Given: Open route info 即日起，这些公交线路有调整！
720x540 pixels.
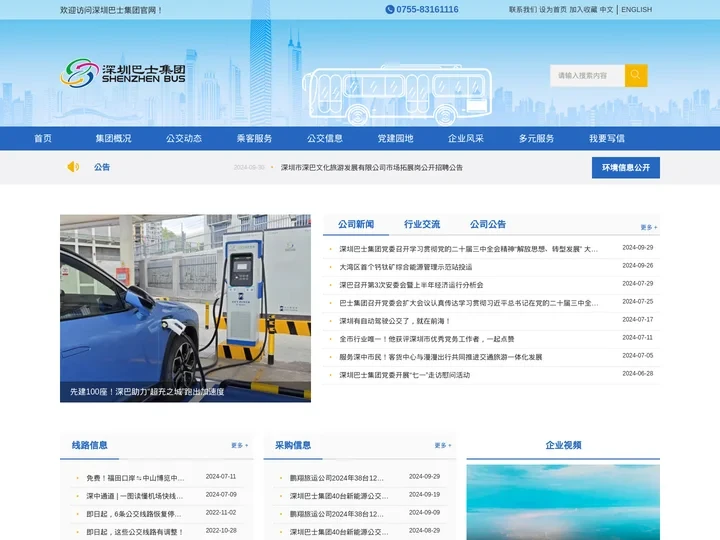Looking at the screenshot, I should pos(135,532).
